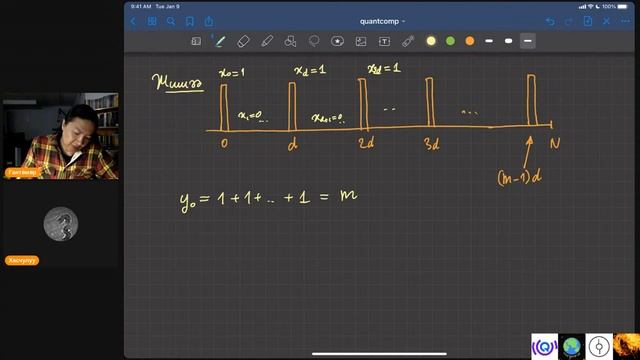Open the page thumbnails grid view
The image size is (640, 360).
[x=152, y=21]
